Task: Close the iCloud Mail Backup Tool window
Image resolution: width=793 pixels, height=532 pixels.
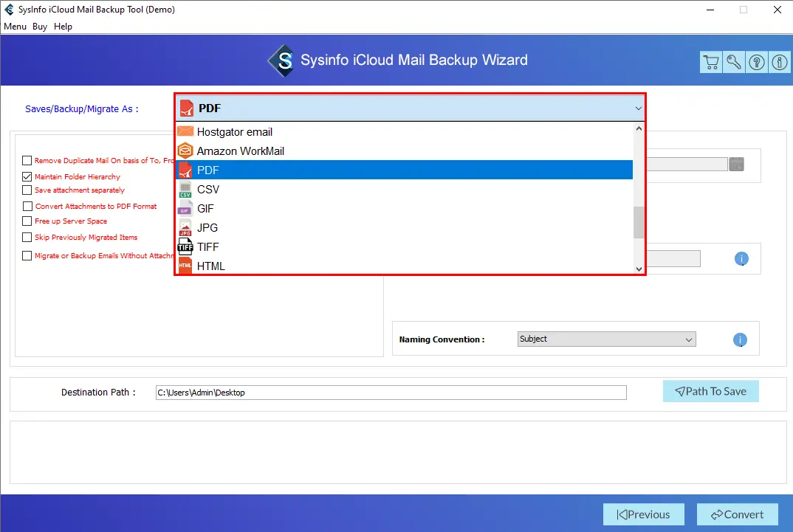Action: [777, 10]
